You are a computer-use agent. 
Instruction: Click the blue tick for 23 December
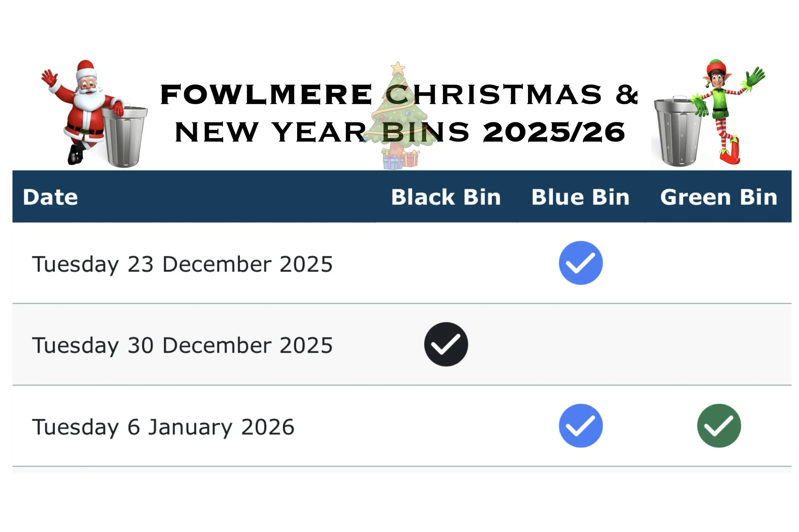[580, 263]
